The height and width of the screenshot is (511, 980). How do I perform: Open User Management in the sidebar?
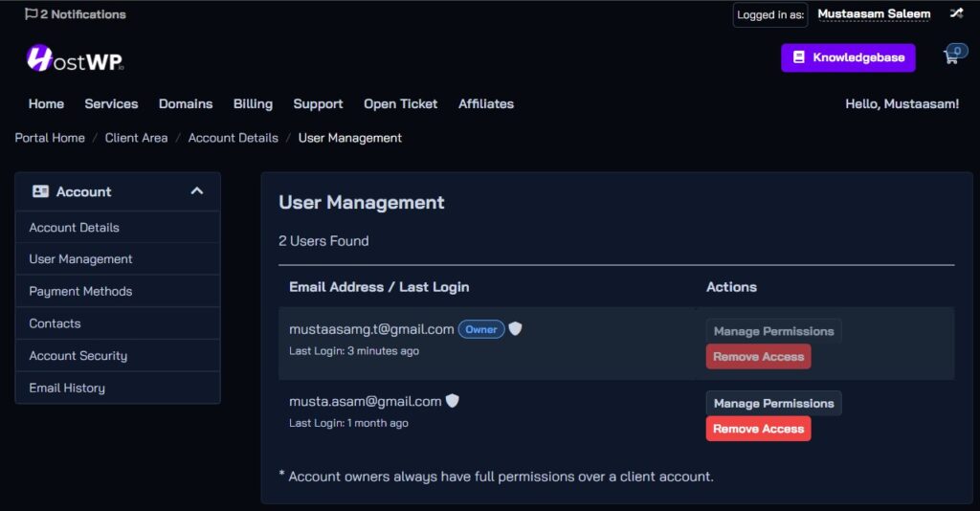tap(118, 258)
